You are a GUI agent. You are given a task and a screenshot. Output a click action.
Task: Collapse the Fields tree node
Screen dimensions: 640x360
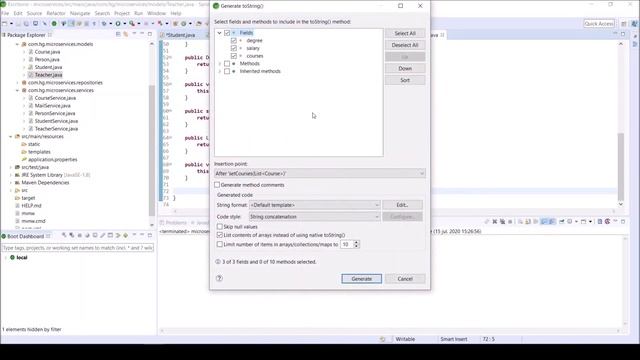click(219, 33)
